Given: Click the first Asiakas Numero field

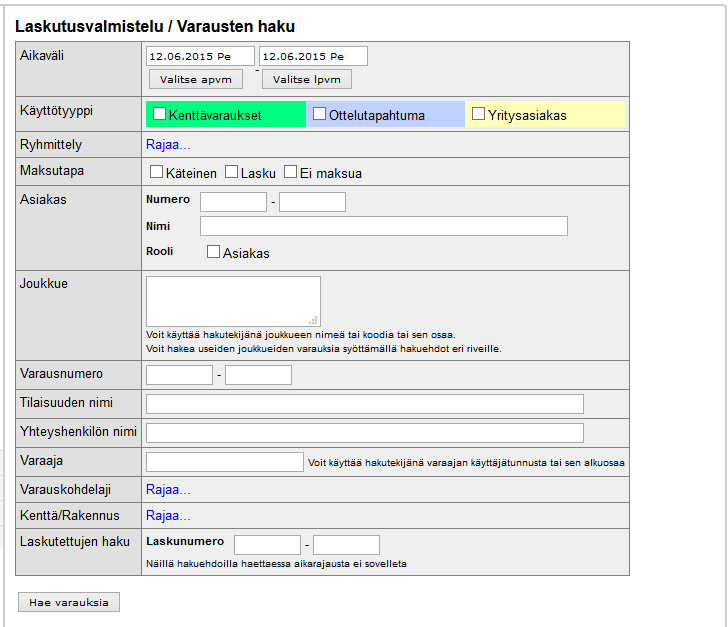Looking at the screenshot, I should coord(234,202).
